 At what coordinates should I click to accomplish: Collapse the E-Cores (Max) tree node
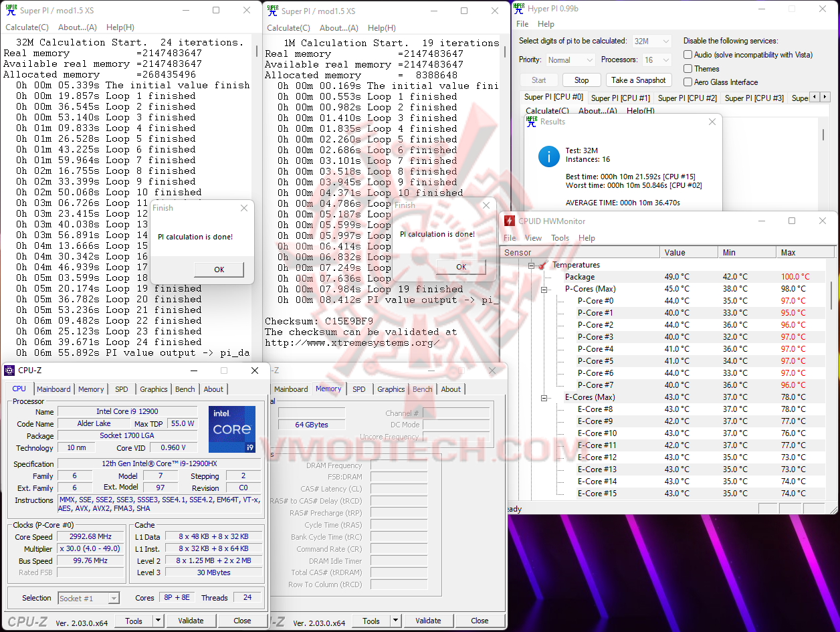(544, 398)
